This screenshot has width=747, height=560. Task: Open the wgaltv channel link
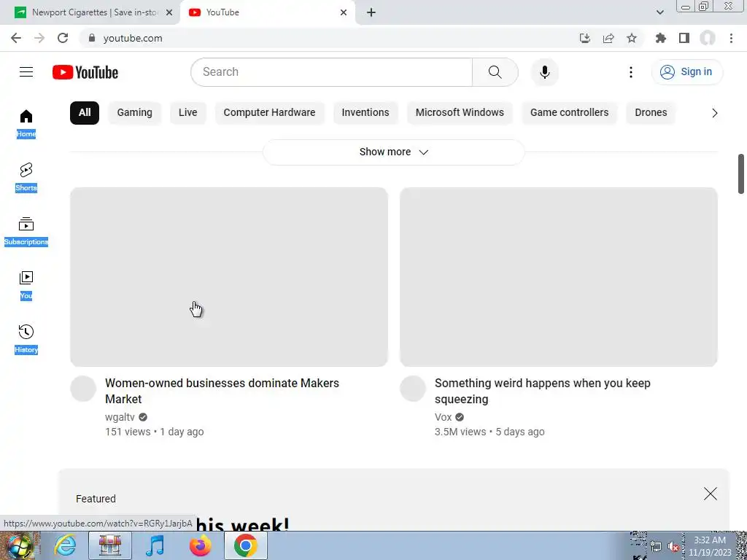[x=120, y=417]
